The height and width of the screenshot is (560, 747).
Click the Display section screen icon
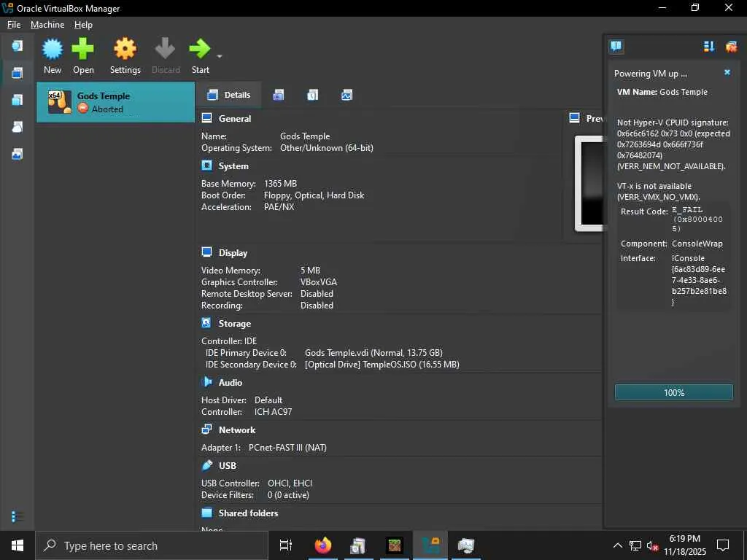[206, 252]
